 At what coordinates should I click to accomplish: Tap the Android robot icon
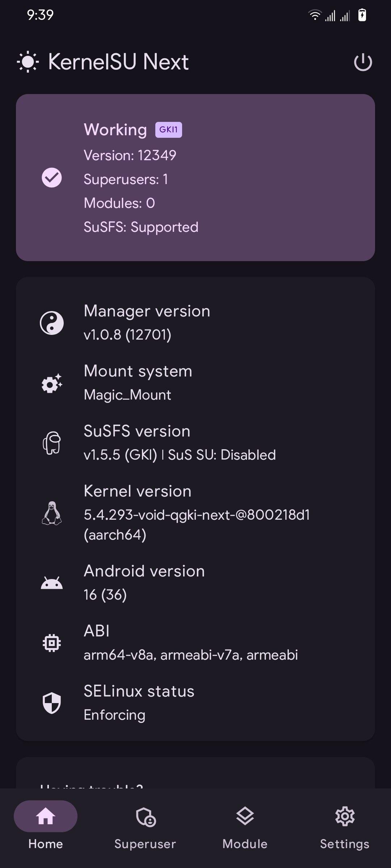(52, 583)
